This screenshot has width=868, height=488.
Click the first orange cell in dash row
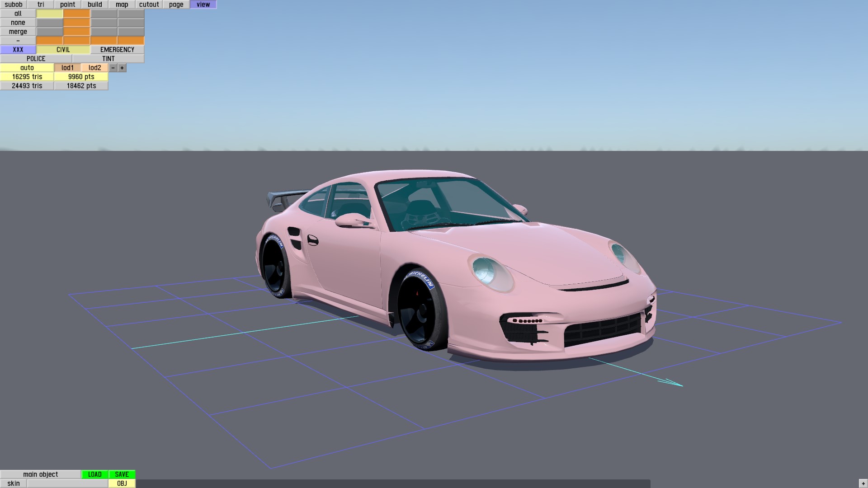[50, 41]
